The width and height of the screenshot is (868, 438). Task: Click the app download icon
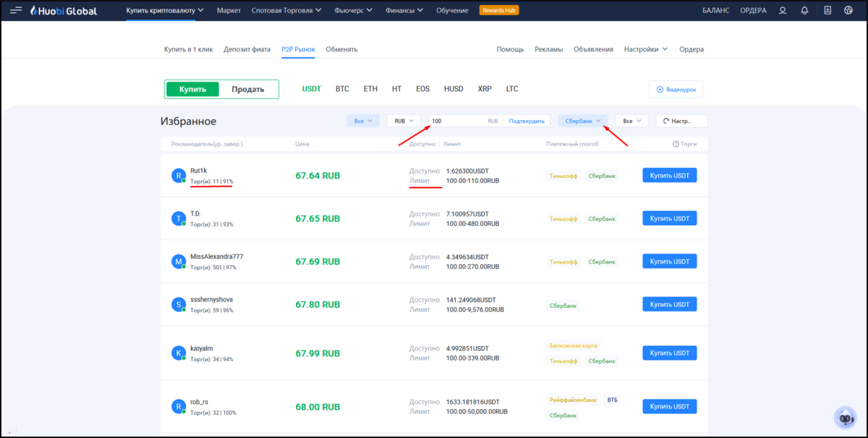tap(827, 10)
